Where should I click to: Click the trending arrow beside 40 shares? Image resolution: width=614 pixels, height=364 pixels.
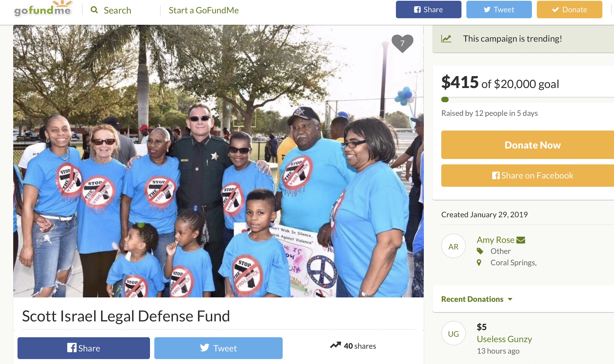(335, 345)
